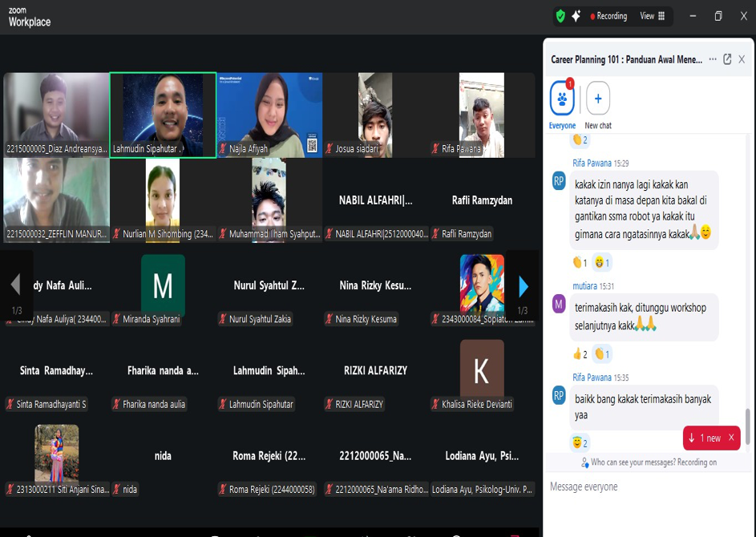Toggle halo-smiley reaction on Rifa's last message
Viewport: 756px width, 537px height.
pyautogui.click(x=580, y=443)
